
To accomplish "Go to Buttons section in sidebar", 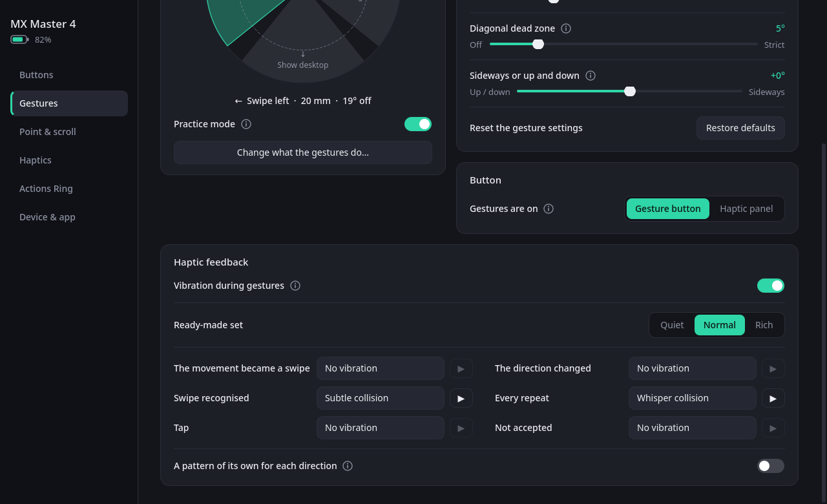I will pyautogui.click(x=69, y=75).
